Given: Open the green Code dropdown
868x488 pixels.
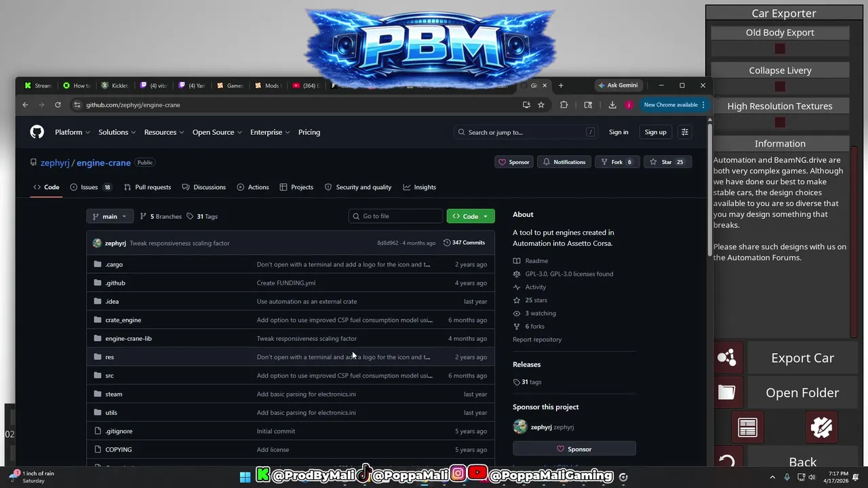Looking at the screenshot, I should pyautogui.click(x=471, y=216).
